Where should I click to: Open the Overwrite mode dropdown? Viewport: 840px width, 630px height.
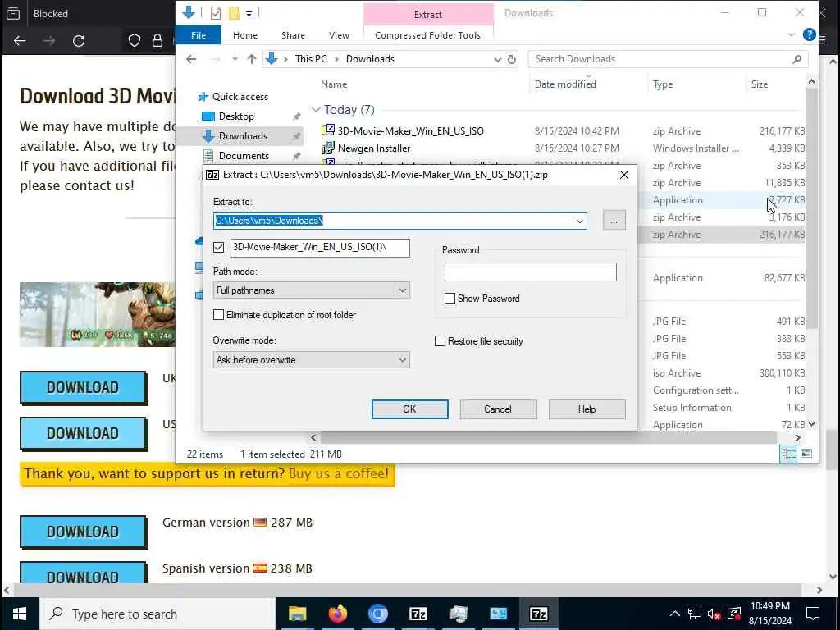point(311,359)
